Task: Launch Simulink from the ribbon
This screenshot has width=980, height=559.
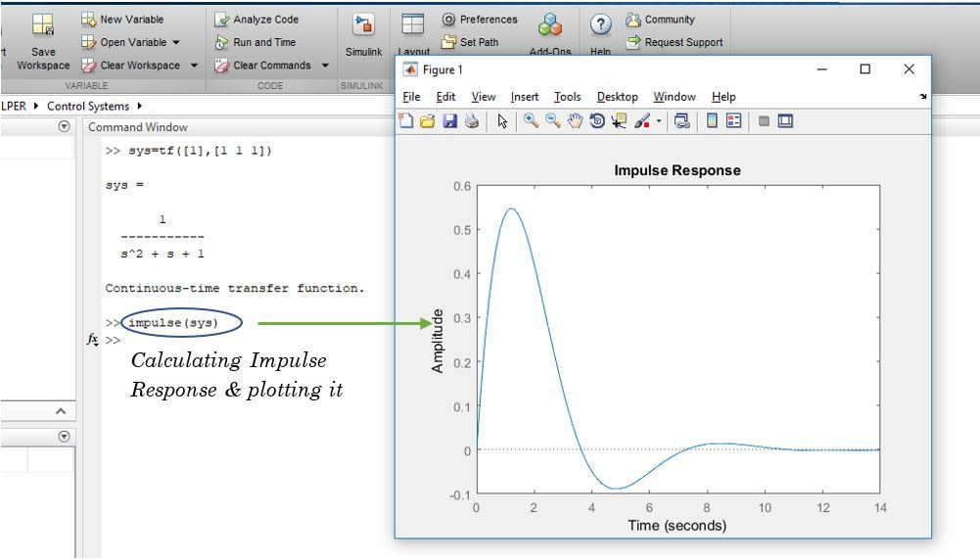Action: 363,35
